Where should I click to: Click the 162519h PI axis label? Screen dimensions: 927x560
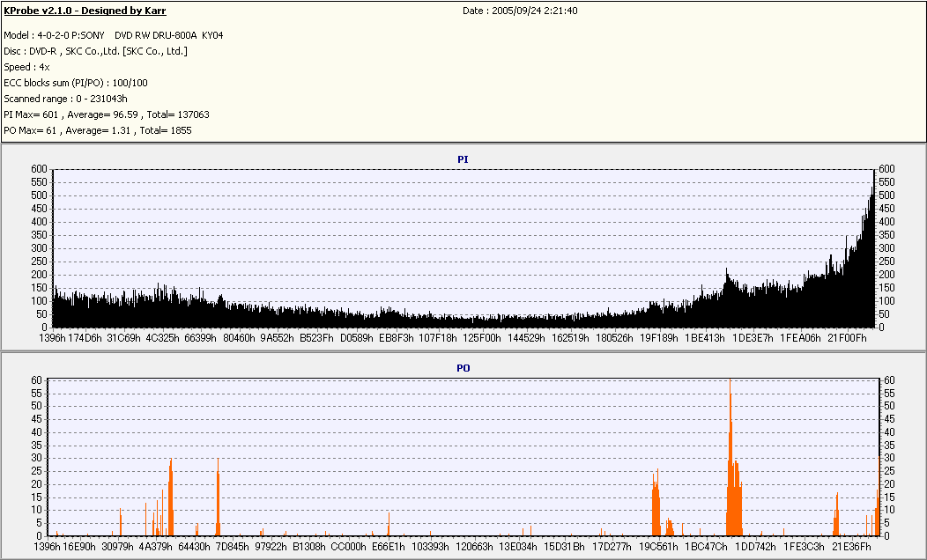[x=570, y=338]
